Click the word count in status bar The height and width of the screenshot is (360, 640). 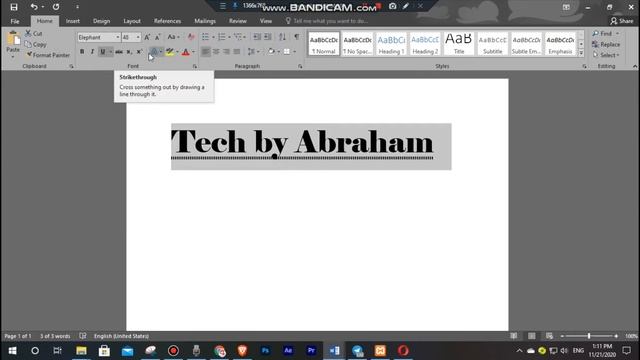55,336
